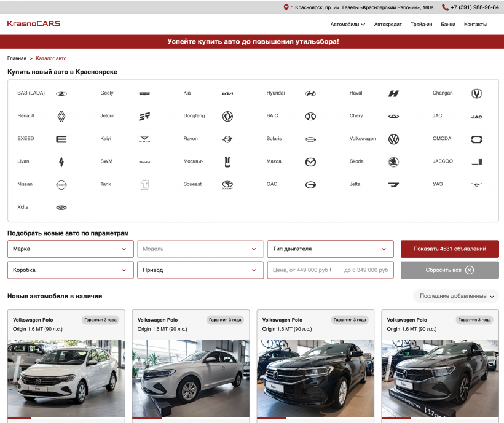This screenshot has width=504, height=423.
Task: Choose the Skoda logo icon
Action: pyautogui.click(x=393, y=162)
